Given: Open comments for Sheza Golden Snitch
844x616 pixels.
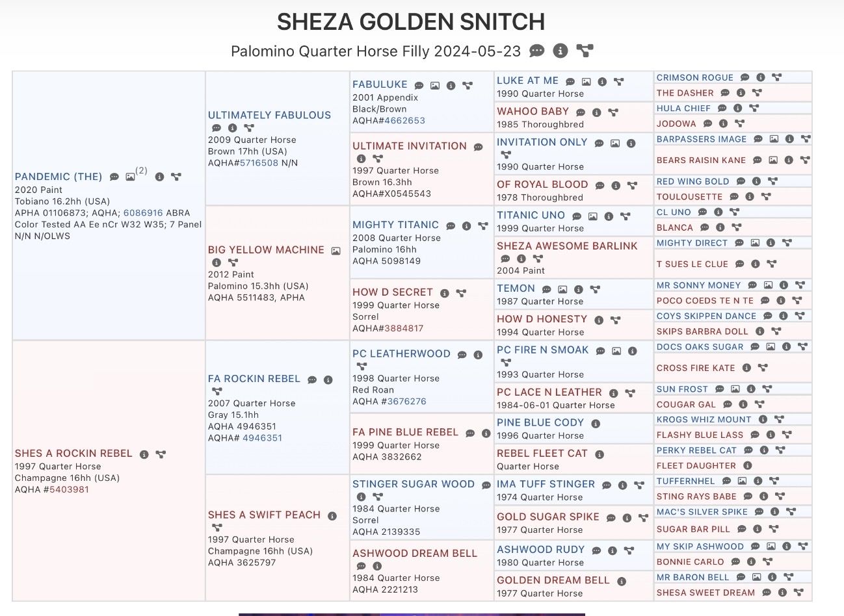Looking at the screenshot, I should click(536, 51).
